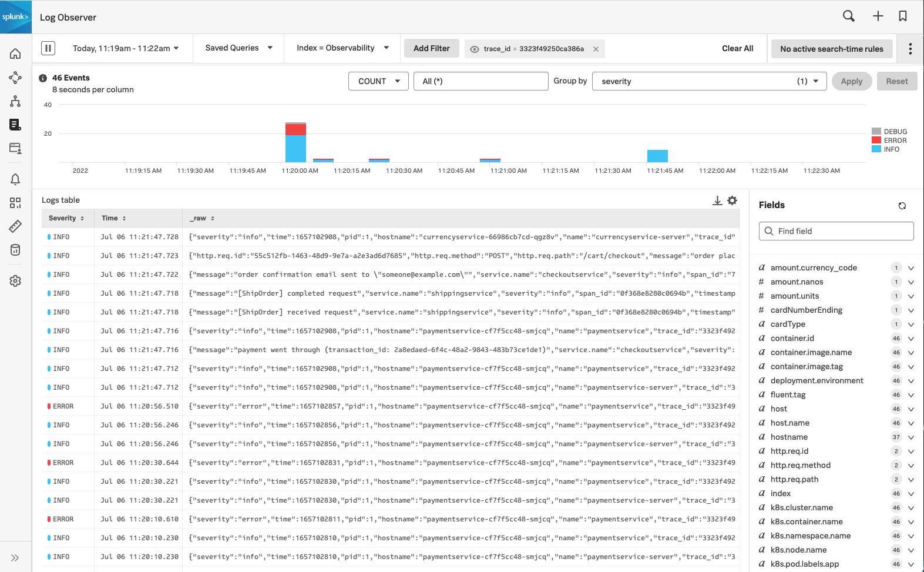Screen dimensions: 924x572
Task: Download logs table
Action: [x=717, y=200]
